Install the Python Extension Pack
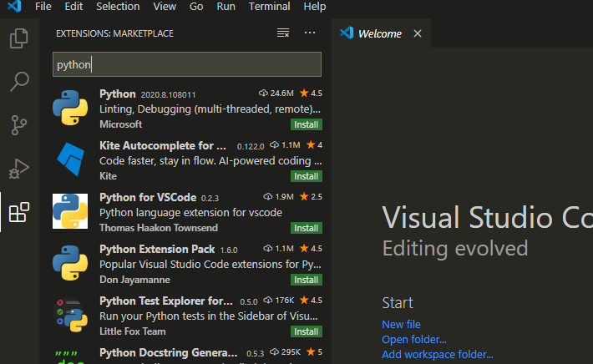The image size is (593, 364). [x=306, y=280]
